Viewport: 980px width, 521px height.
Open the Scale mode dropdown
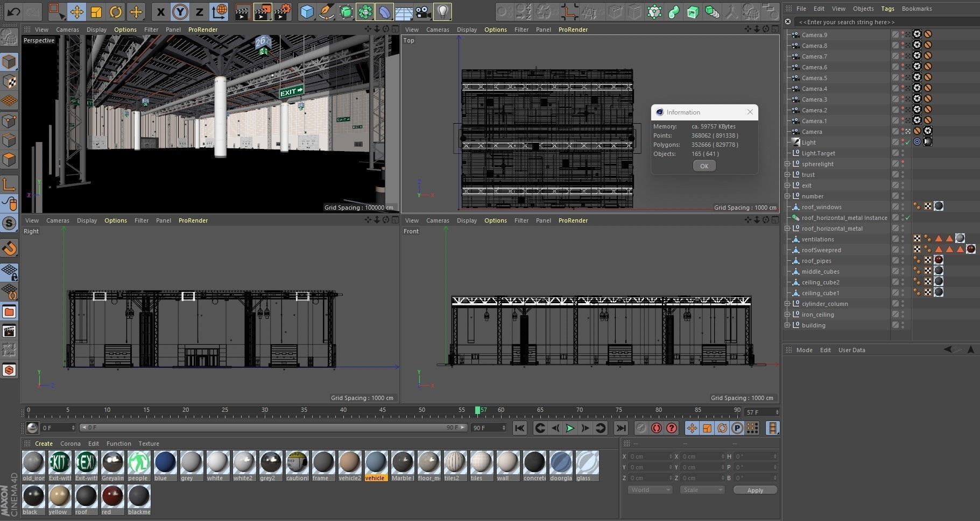pos(702,490)
